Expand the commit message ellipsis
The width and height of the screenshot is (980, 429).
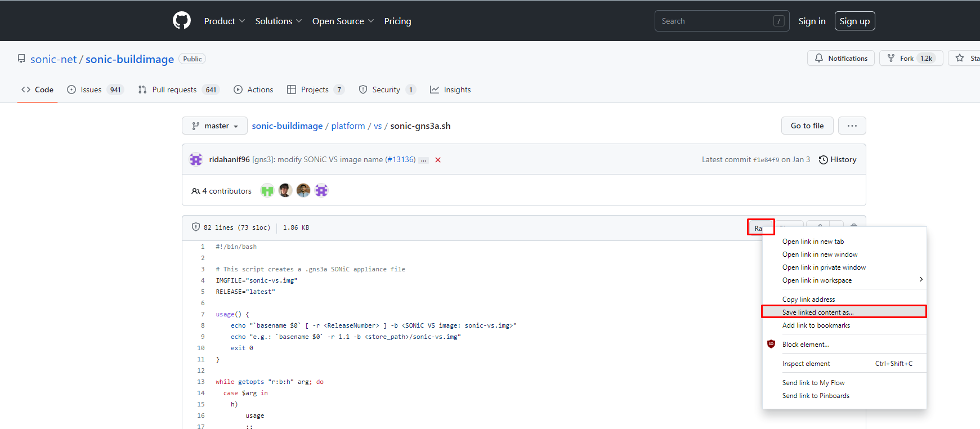coord(424,160)
